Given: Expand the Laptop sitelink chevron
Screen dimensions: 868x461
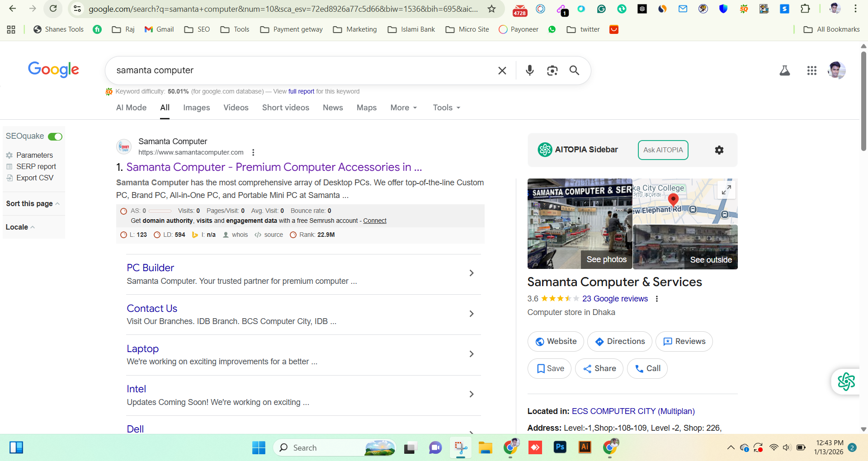Looking at the screenshot, I should coord(471,354).
